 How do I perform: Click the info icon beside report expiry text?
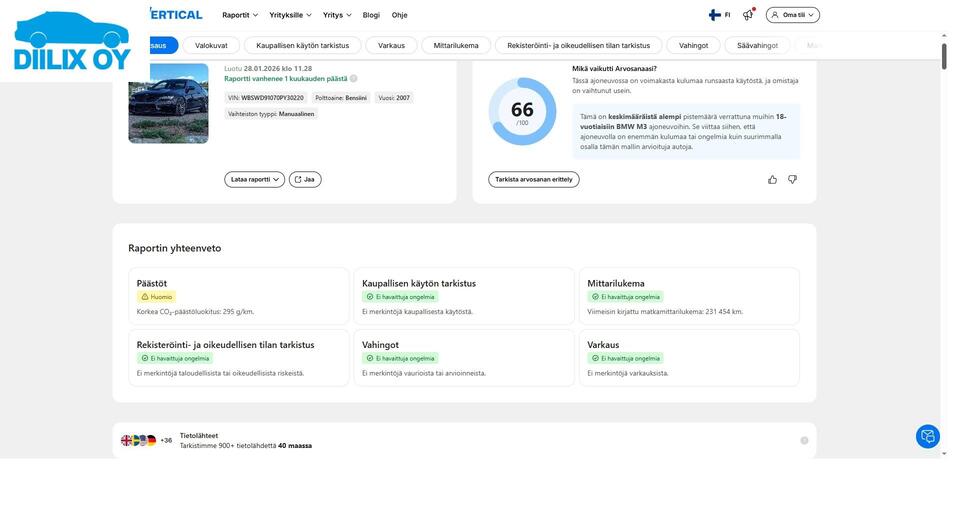[353, 78]
